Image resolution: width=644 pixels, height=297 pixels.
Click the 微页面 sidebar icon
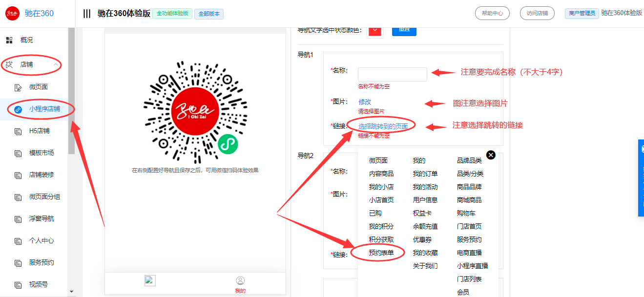(x=19, y=87)
